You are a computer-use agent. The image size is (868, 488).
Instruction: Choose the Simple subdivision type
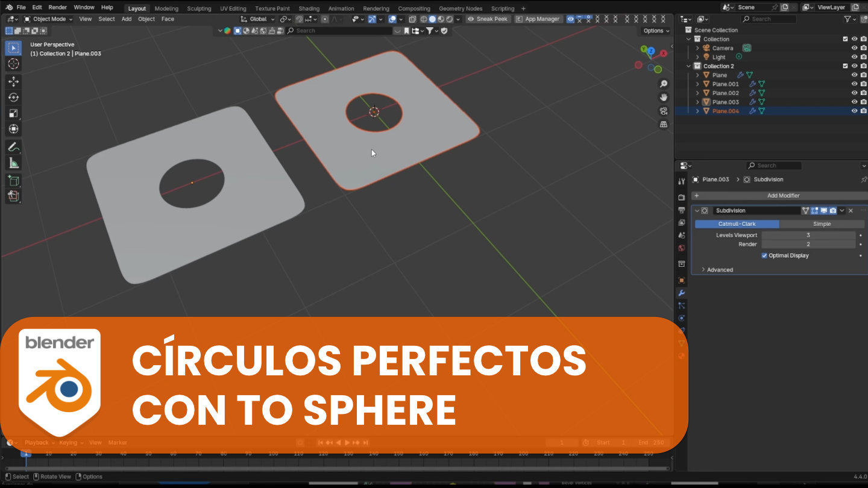[x=822, y=224]
